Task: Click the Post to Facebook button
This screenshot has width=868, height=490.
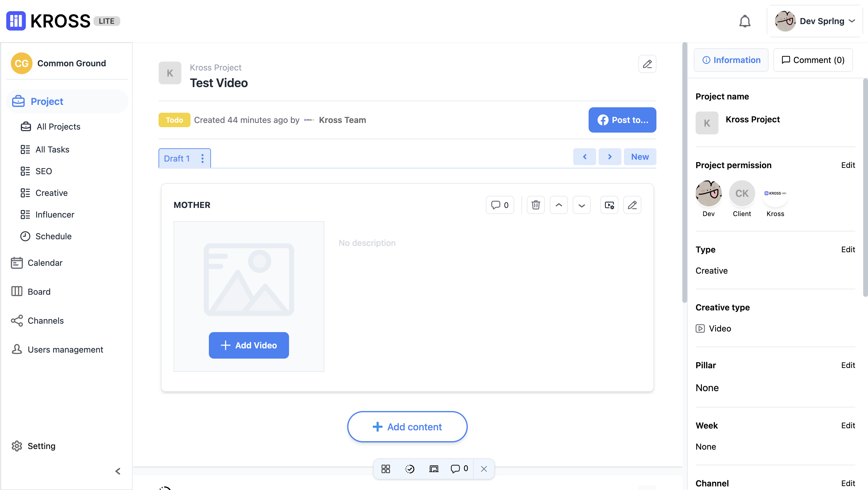Action: click(x=622, y=120)
